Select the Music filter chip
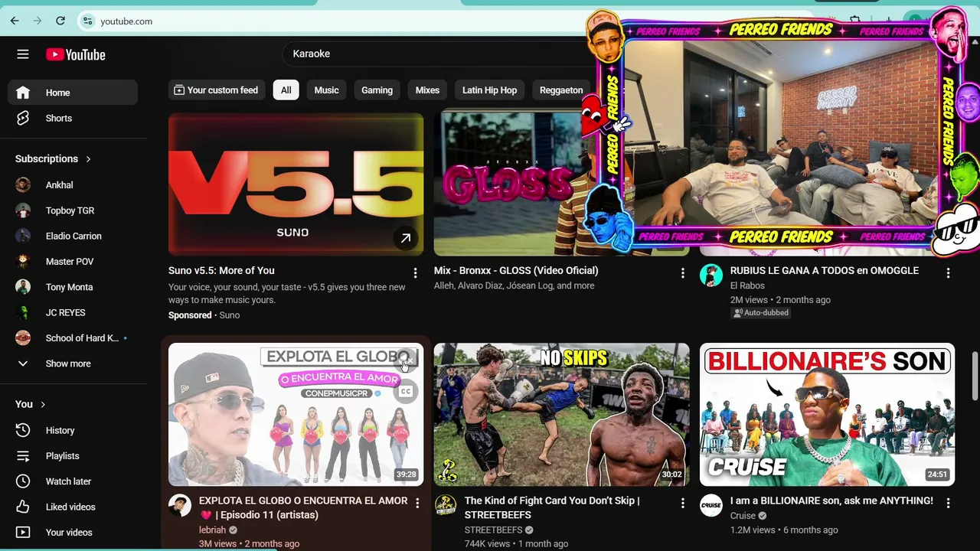 (x=326, y=90)
